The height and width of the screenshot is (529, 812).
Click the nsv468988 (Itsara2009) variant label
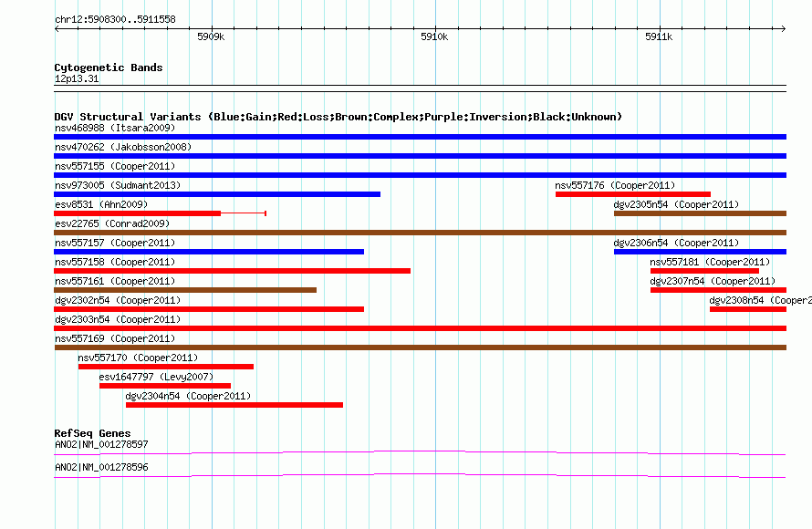[115, 128]
